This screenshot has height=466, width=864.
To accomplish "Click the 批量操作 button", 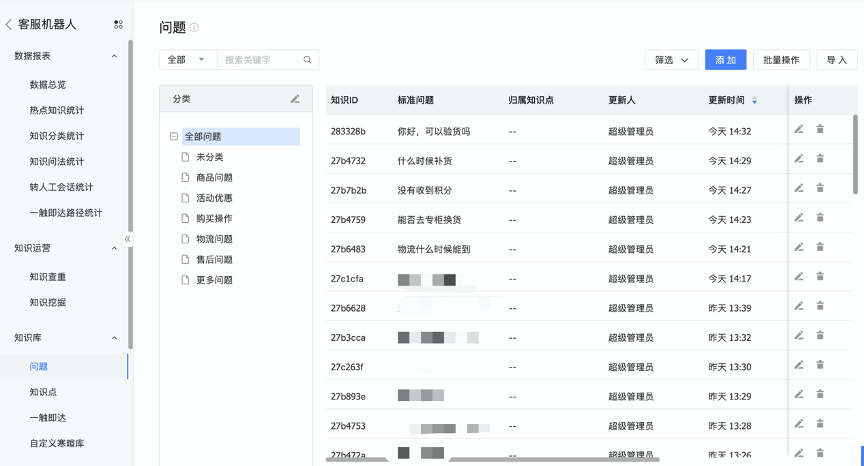I will pos(781,60).
